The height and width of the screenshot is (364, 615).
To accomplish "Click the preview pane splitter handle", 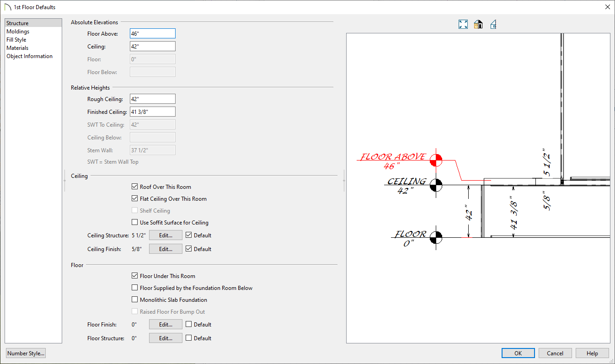I will click(x=344, y=181).
